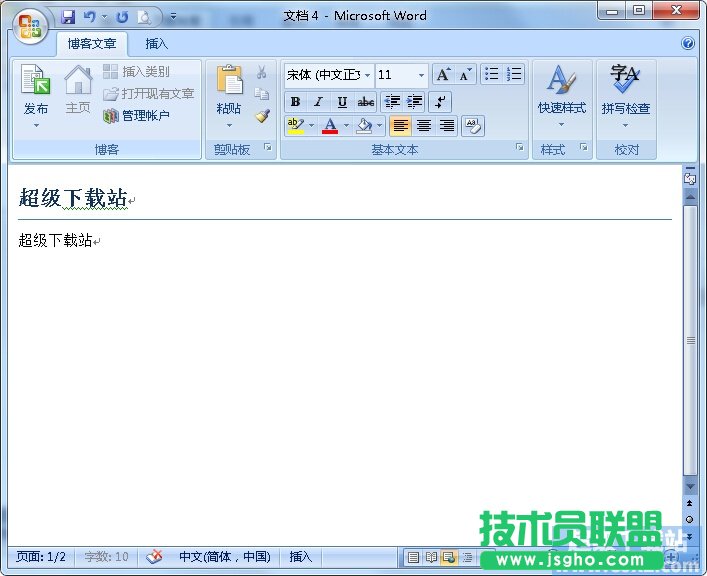
Task: Toggle bold formatting
Action: pyautogui.click(x=295, y=102)
